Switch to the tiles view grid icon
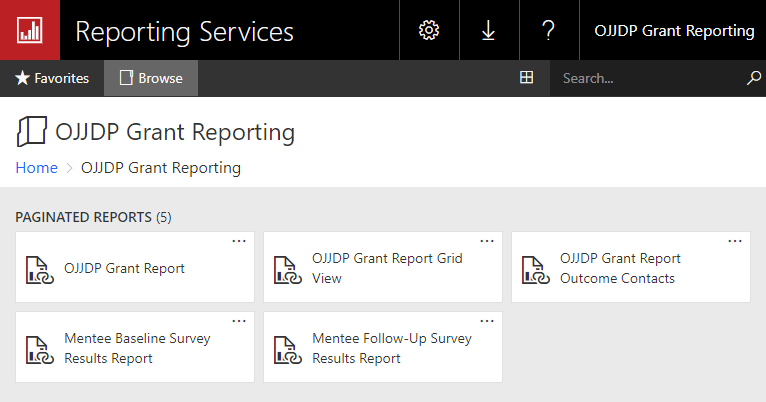The height and width of the screenshot is (402, 766). (x=527, y=77)
